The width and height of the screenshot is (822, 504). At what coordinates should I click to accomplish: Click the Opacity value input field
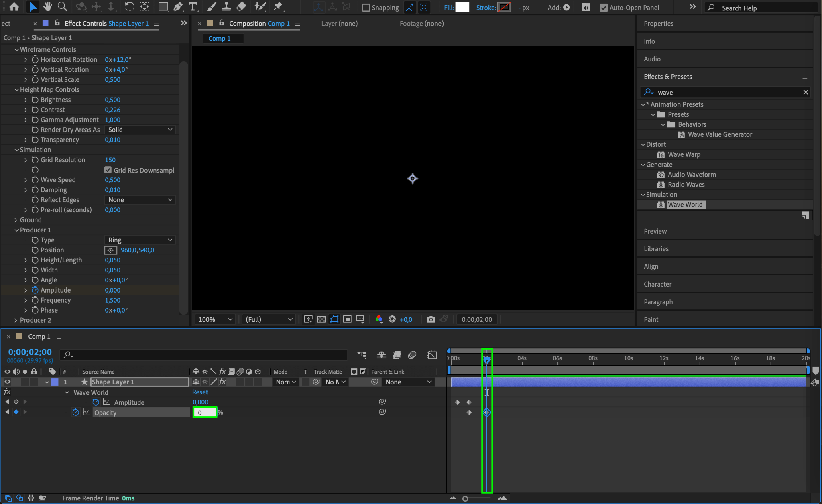(x=205, y=413)
